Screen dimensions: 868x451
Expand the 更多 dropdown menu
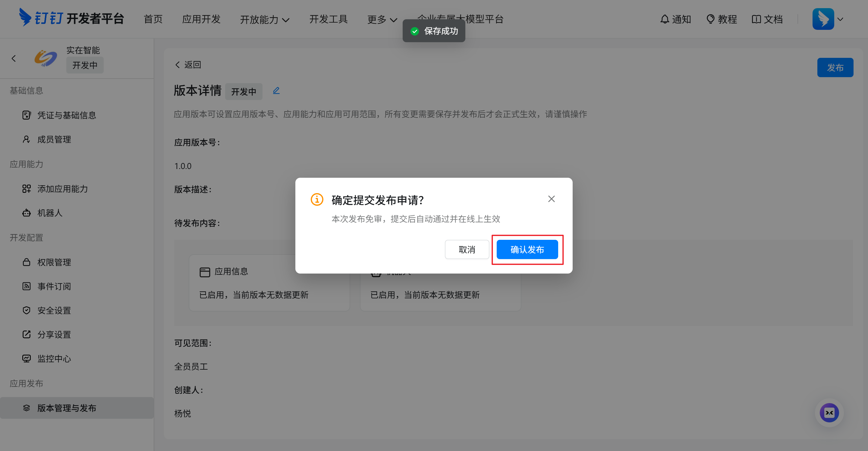382,20
